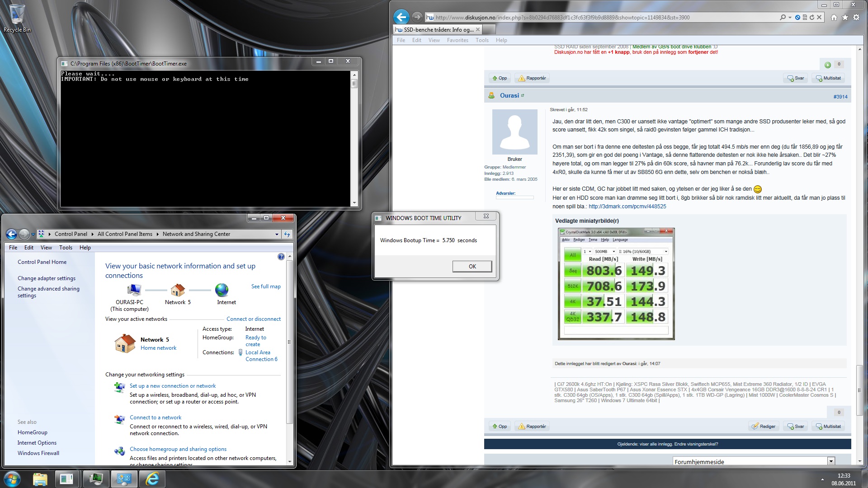868x488 pixels.
Task: Open a new tab in Internet Explorer
Action: point(489,29)
